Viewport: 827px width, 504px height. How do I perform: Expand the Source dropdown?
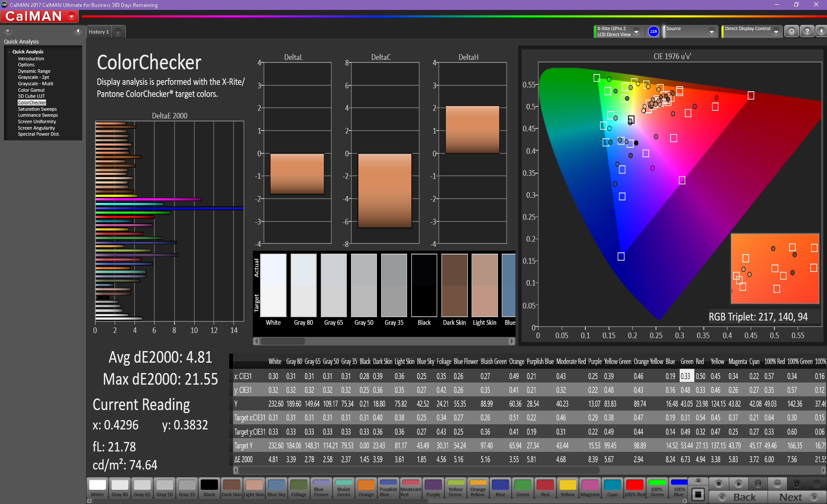pos(712,31)
